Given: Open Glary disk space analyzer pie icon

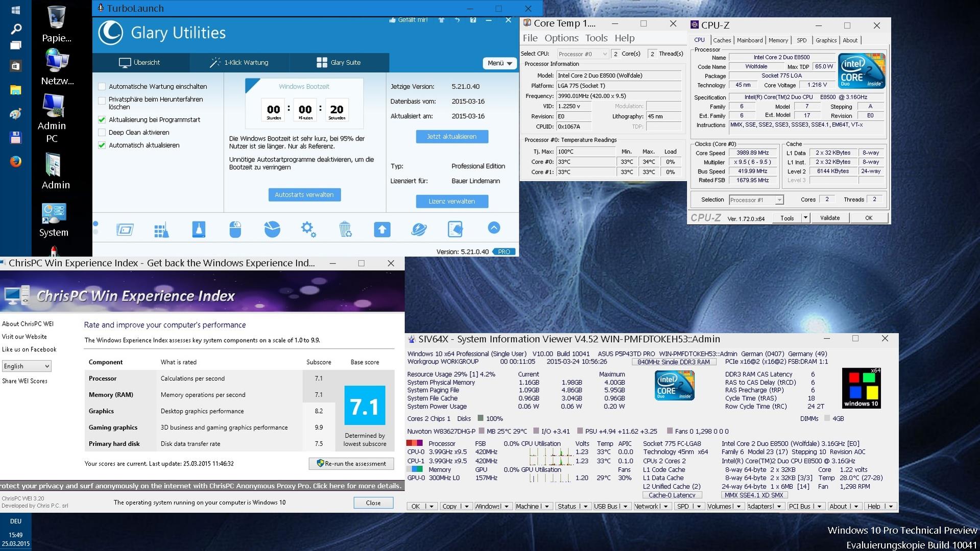Looking at the screenshot, I should tap(272, 229).
